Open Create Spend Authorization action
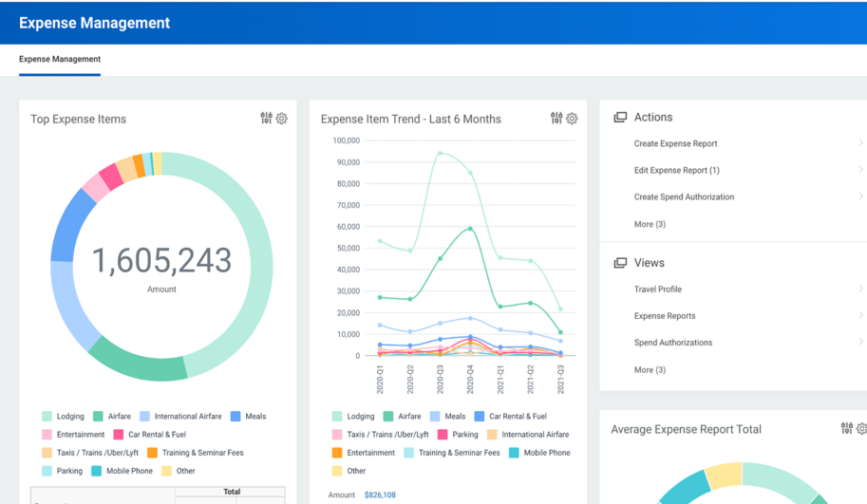This screenshot has height=504, width=867. 684,196
